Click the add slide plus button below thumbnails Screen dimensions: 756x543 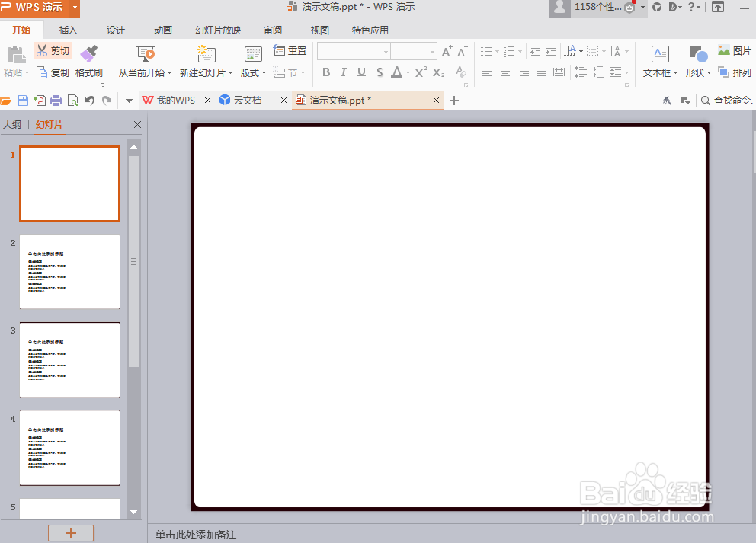click(71, 533)
